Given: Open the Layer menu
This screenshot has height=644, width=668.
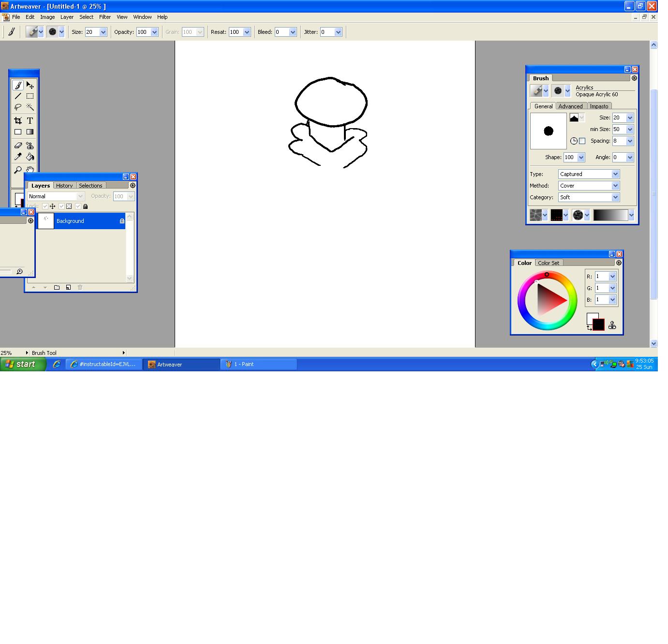Looking at the screenshot, I should coord(67,17).
